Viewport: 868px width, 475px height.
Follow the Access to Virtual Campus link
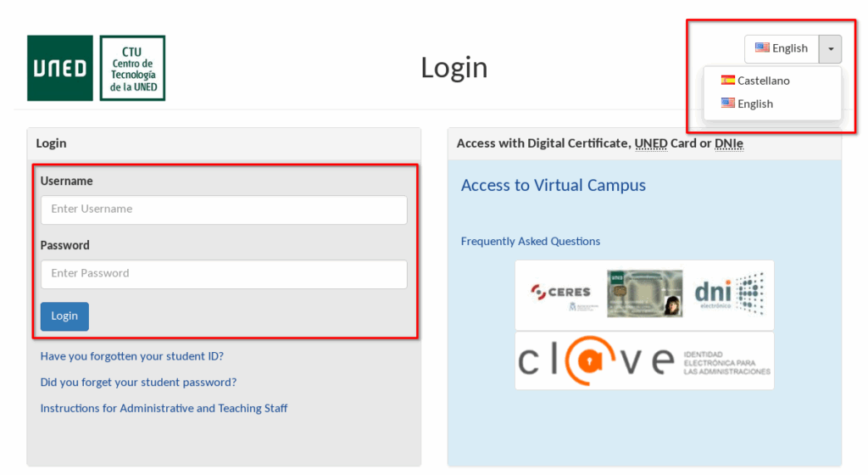(x=553, y=186)
